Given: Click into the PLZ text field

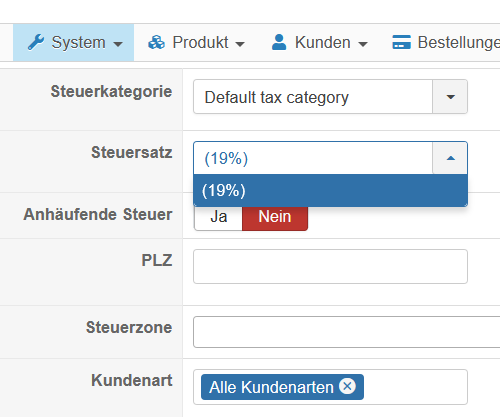Looking at the screenshot, I should tap(330, 266).
